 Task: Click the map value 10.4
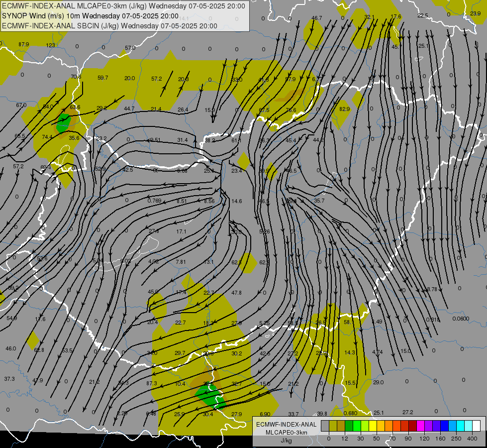click(x=180, y=384)
